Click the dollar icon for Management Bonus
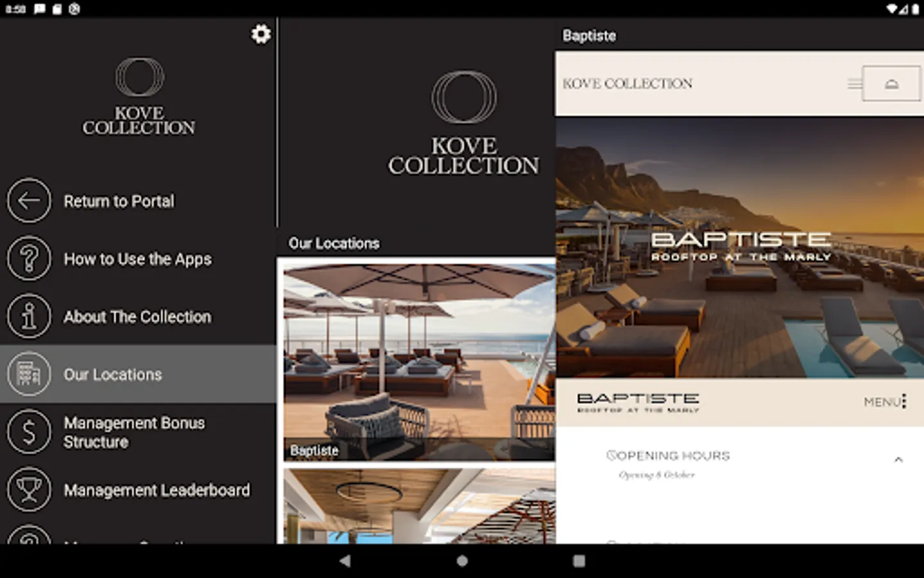 pyautogui.click(x=29, y=432)
